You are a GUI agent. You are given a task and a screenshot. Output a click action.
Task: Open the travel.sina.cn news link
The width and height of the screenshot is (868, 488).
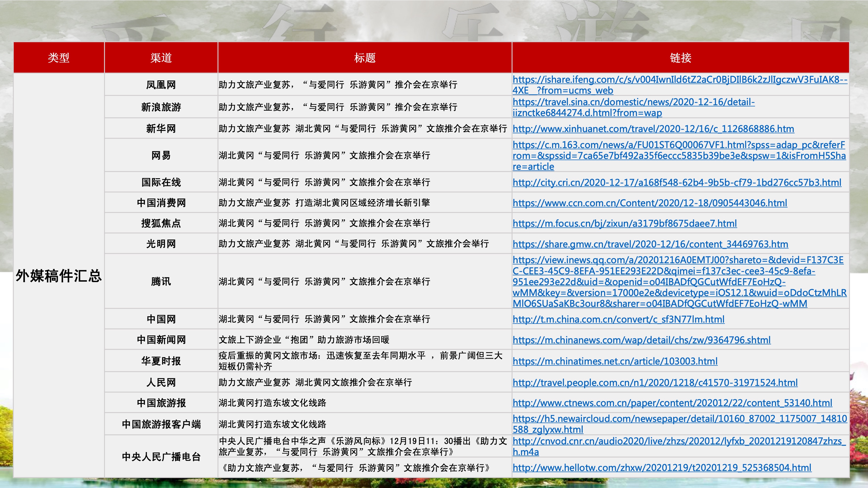(633, 102)
